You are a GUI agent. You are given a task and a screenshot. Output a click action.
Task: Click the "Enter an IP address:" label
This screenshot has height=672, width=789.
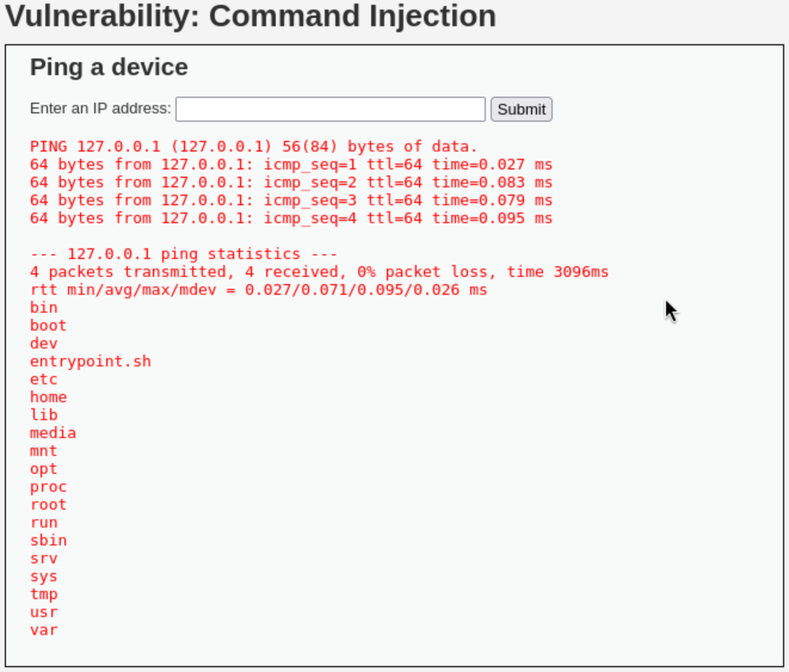(100, 109)
